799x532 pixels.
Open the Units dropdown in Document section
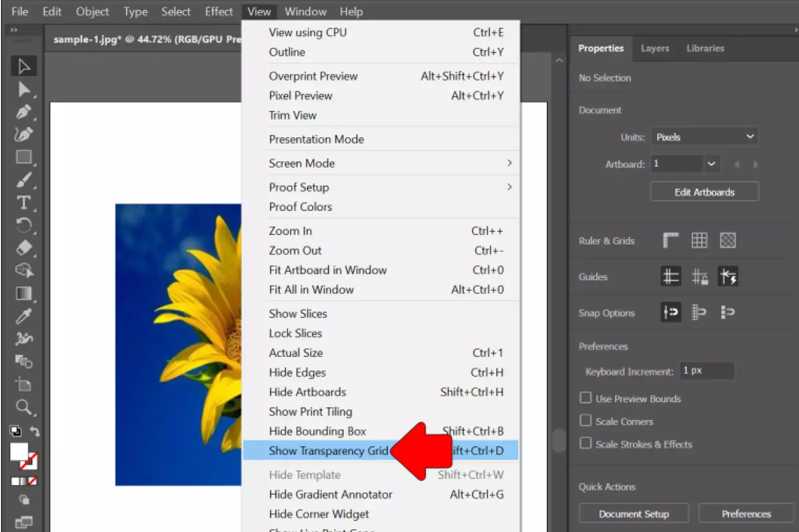(x=704, y=136)
